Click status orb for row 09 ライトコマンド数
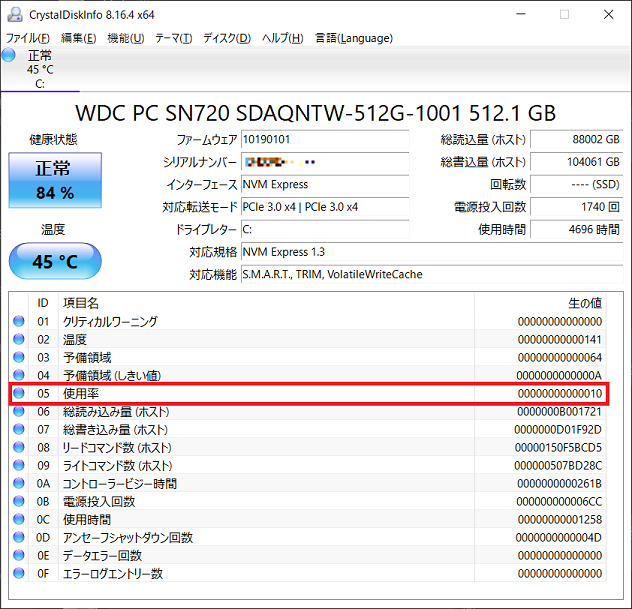This screenshot has width=632, height=609. (x=19, y=465)
